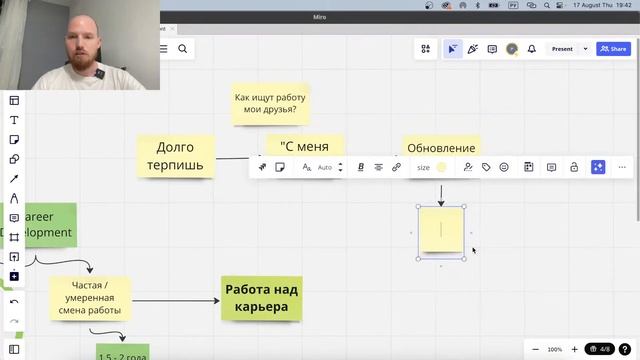Click the pin/switch icon at context toolbar start
640x360 pixels.
pos(262,167)
